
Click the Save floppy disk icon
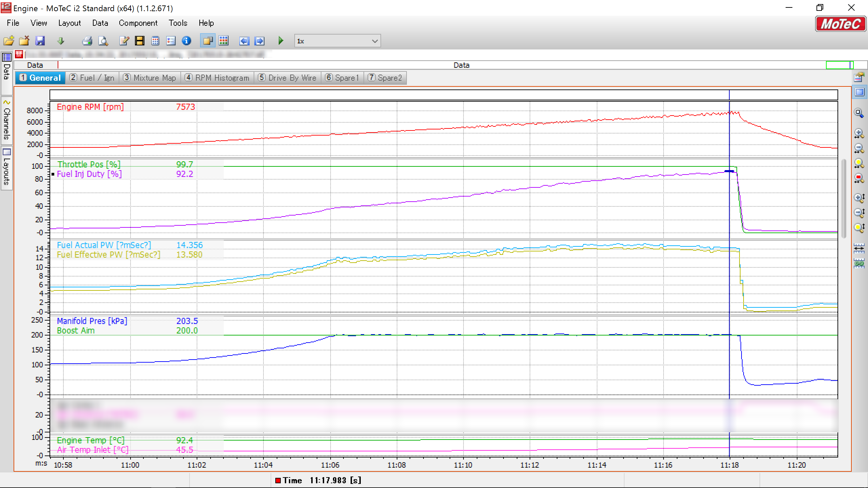click(x=40, y=41)
